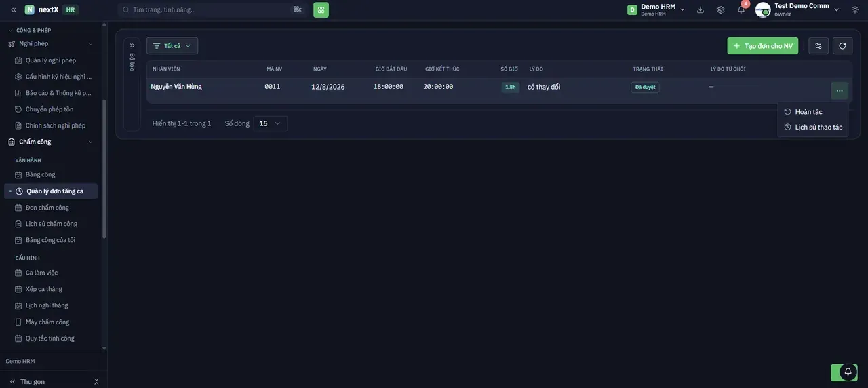
Task: Click the Lịch sử thao tác history icon
Action: [x=787, y=127]
